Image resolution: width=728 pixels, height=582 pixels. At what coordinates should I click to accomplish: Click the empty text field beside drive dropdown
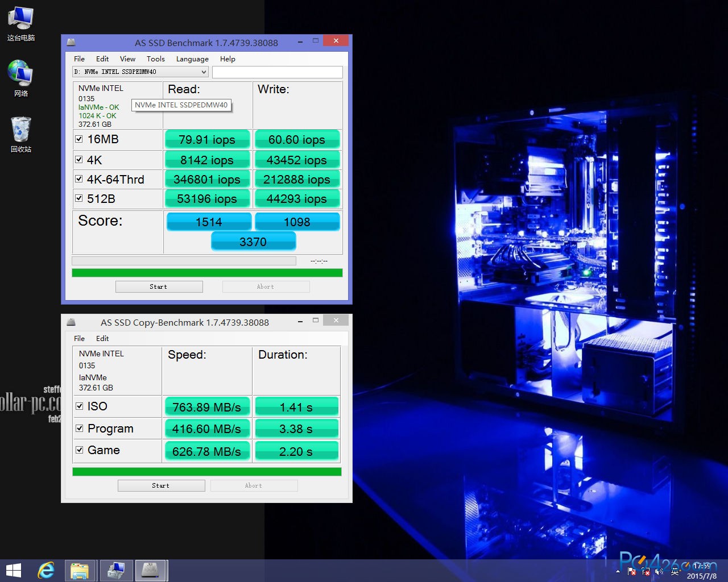(x=277, y=72)
